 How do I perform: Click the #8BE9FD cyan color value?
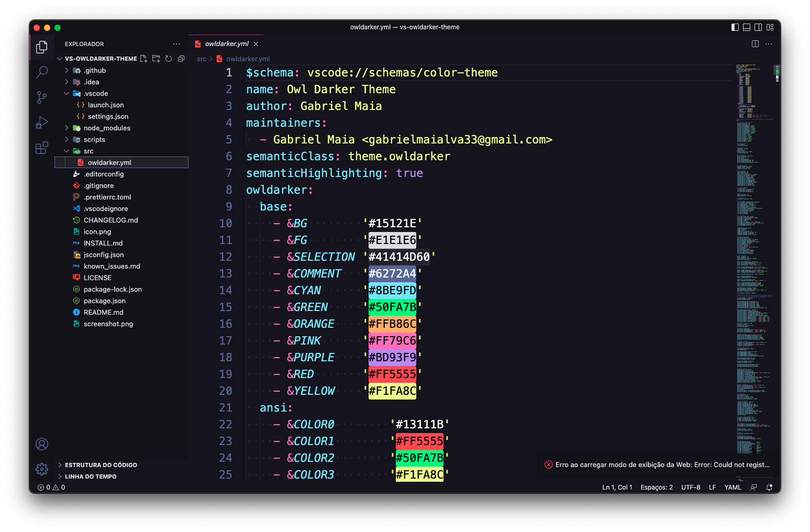pyautogui.click(x=392, y=290)
